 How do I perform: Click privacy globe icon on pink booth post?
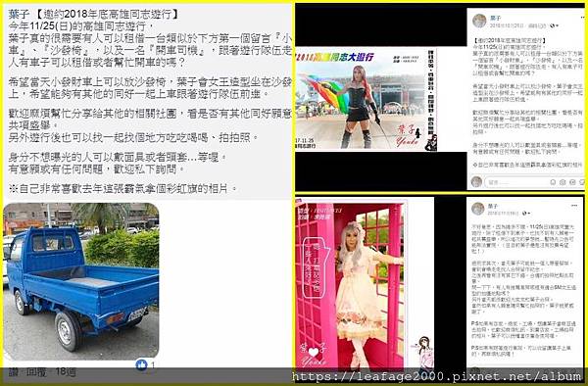coord(524,213)
